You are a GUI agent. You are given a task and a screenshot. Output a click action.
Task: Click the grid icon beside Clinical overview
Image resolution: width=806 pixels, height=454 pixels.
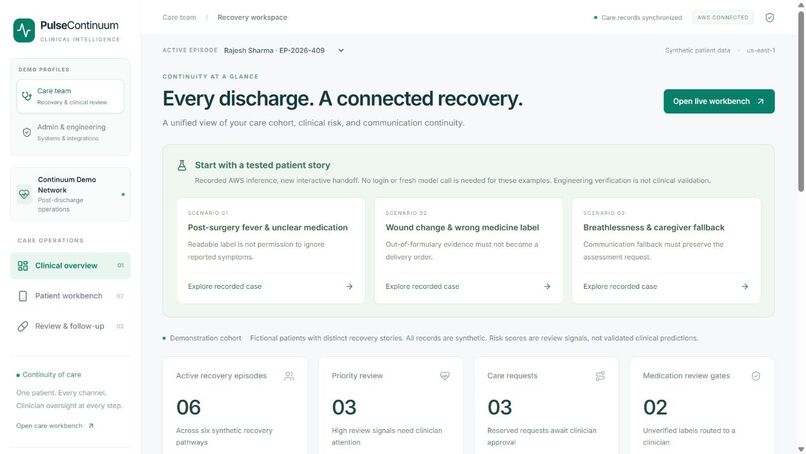point(23,266)
